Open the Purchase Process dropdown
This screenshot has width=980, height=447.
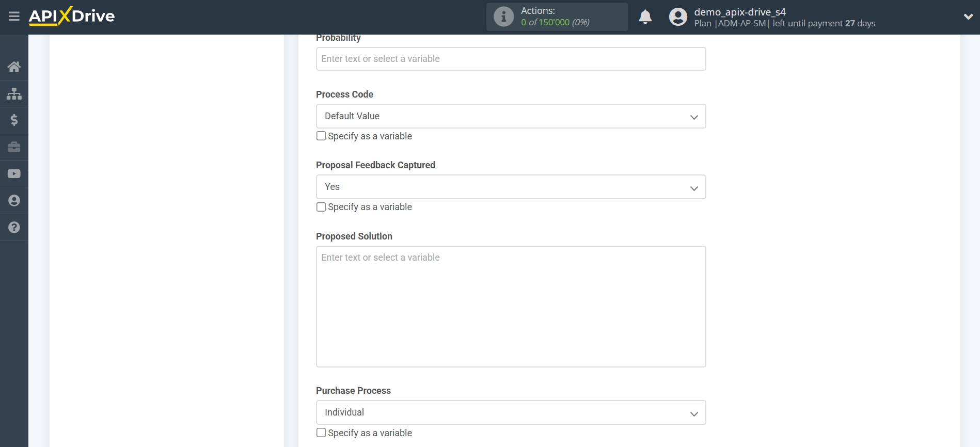click(511, 412)
